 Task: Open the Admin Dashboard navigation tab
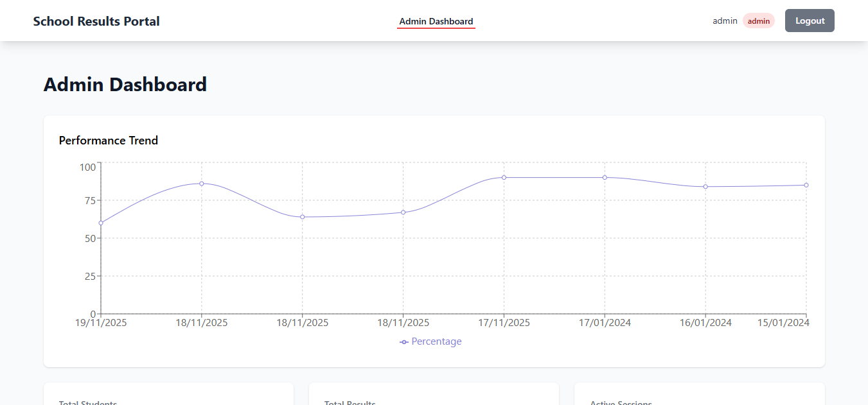click(436, 21)
